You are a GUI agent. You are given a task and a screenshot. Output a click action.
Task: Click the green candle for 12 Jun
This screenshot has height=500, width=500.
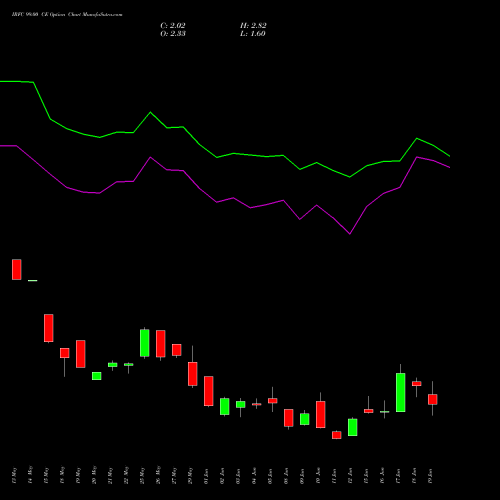353,427
